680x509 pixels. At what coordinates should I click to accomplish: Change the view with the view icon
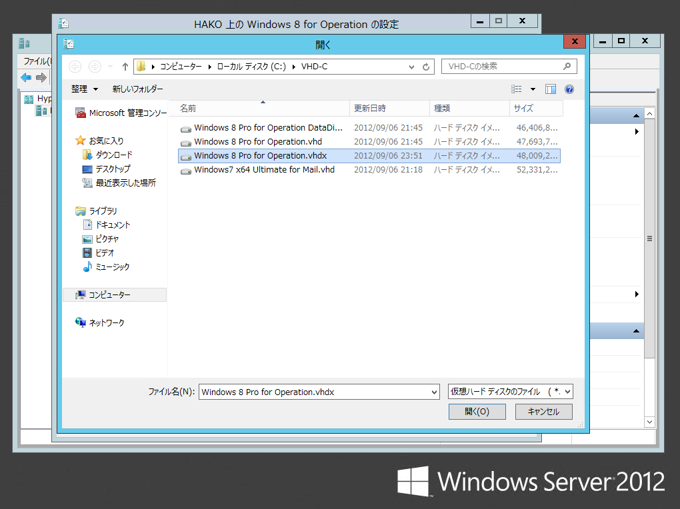point(517,89)
